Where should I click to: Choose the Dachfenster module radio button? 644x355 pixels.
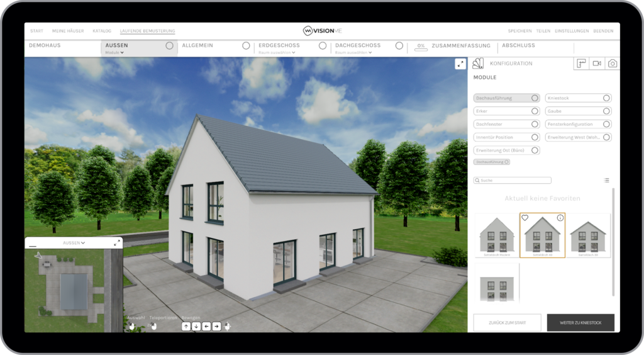(535, 124)
